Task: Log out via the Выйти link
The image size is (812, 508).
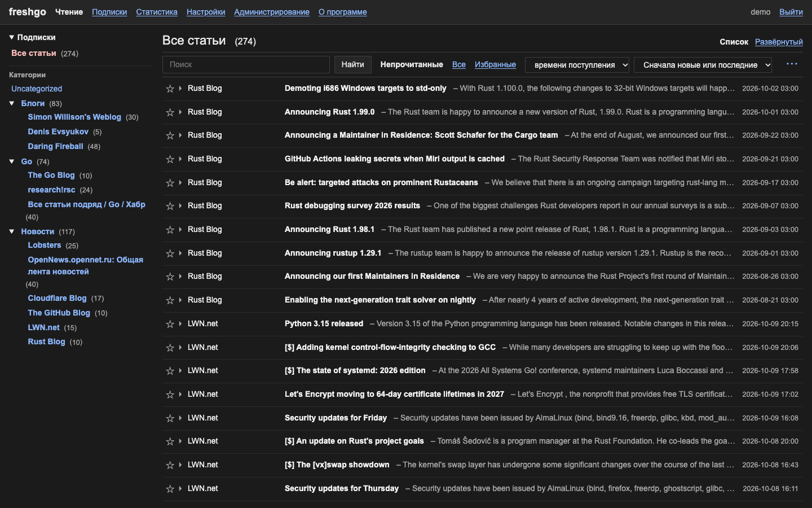Action: 791,12
